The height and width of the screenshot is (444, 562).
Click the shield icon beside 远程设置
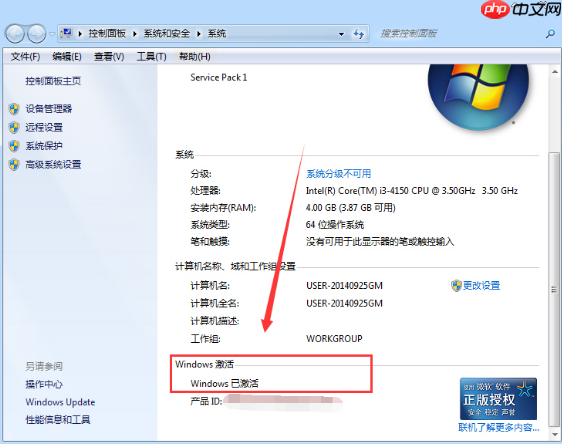[x=14, y=128]
